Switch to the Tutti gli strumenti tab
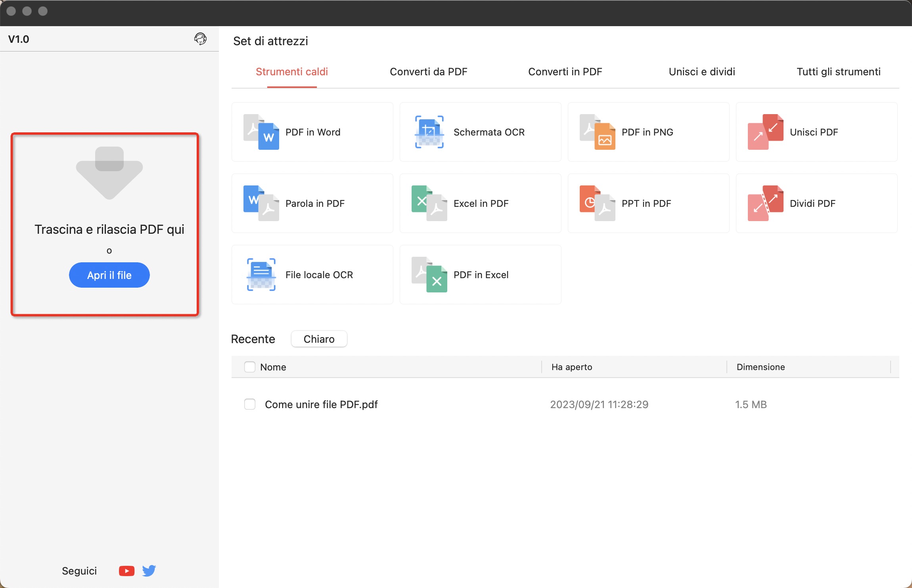Image resolution: width=912 pixels, height=588 pixels. pyautogui.click(x=838, y=72)
